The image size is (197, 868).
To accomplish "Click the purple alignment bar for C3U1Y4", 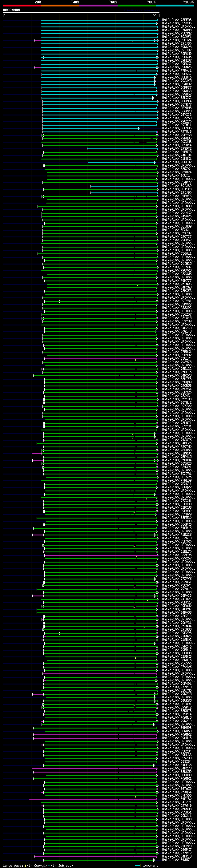I will [101, 359].
